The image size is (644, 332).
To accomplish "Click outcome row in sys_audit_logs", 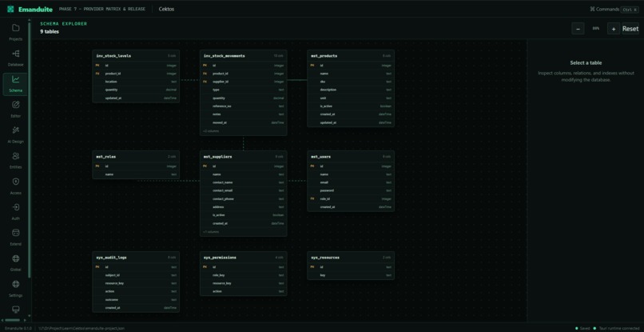I will (x=136, y=299).
